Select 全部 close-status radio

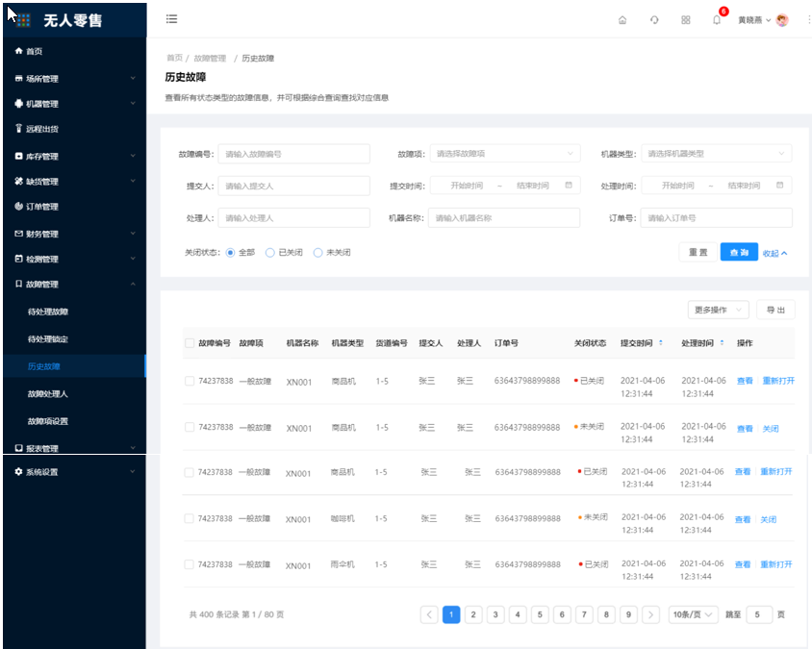pyautogui.click(x=231, y=253)
